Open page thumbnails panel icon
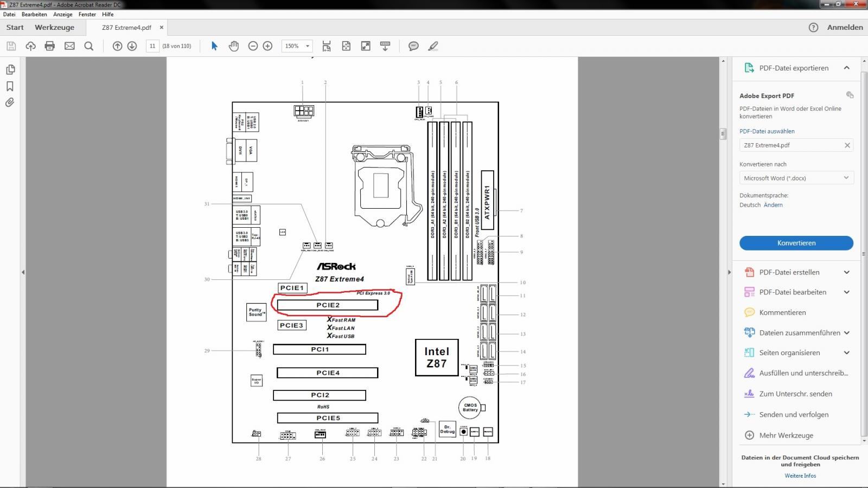Viewport: 868px width, 488px height. [x=10, y=69]
